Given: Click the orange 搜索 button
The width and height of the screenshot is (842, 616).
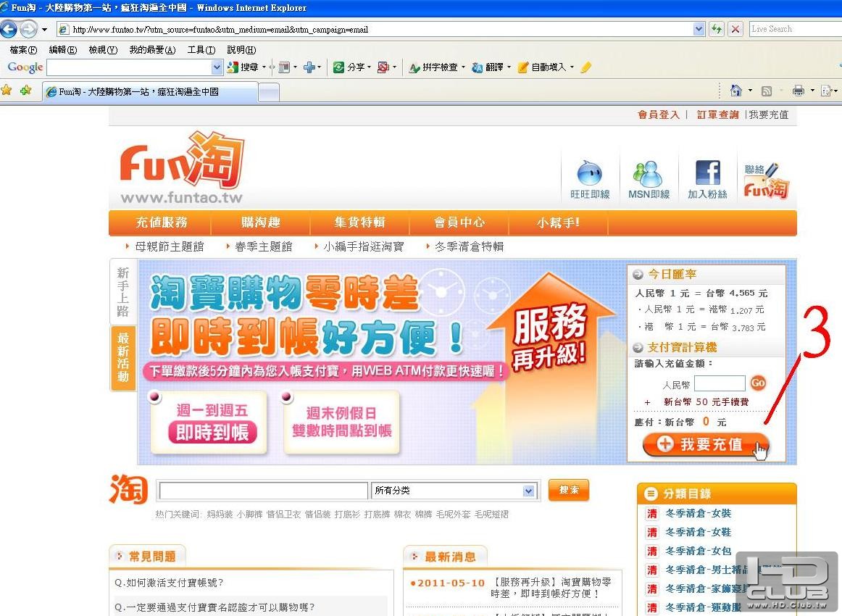Looking at the screenshot, I should 569,490.
